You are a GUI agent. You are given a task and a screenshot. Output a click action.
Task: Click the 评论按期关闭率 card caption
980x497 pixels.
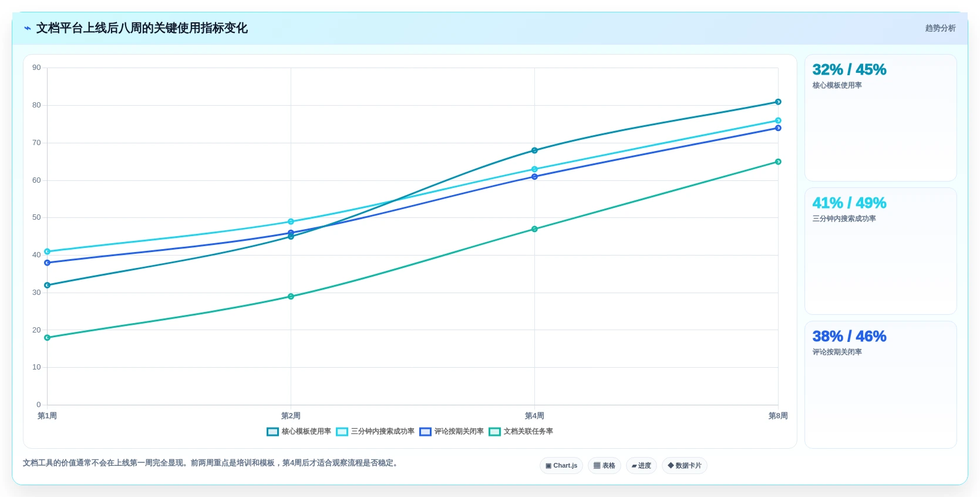coord(837,352)
